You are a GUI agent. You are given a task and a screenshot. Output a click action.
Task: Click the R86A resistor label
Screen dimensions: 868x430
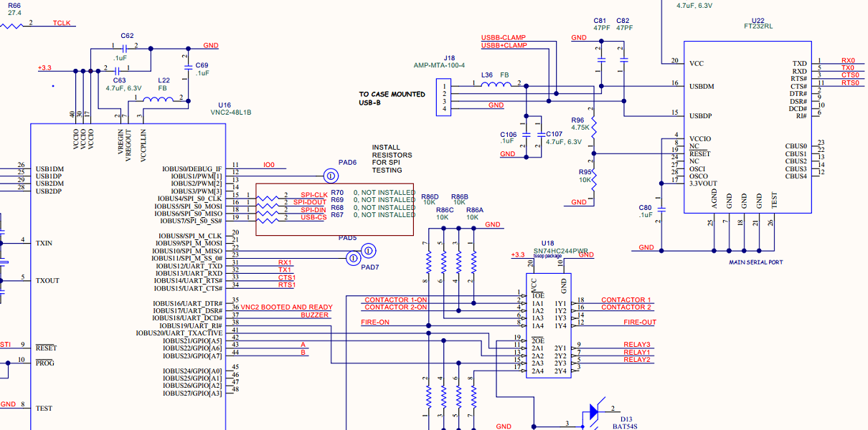(475, 210)
